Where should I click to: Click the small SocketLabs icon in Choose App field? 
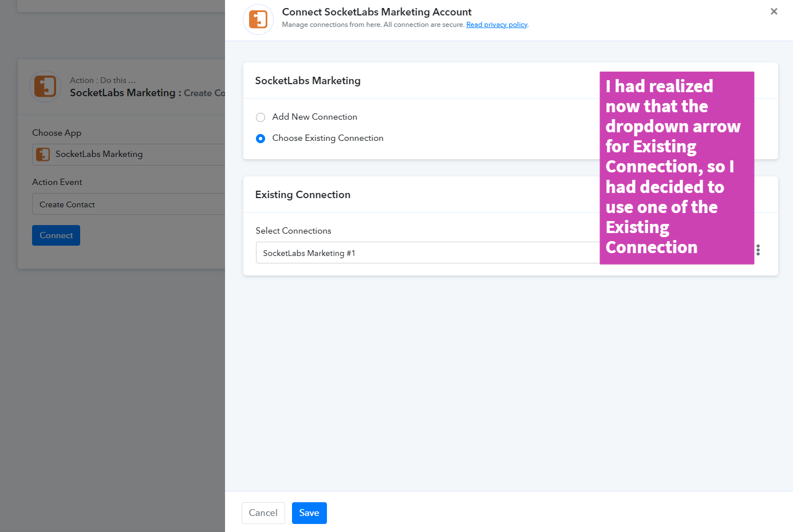[x=43, y=155]
